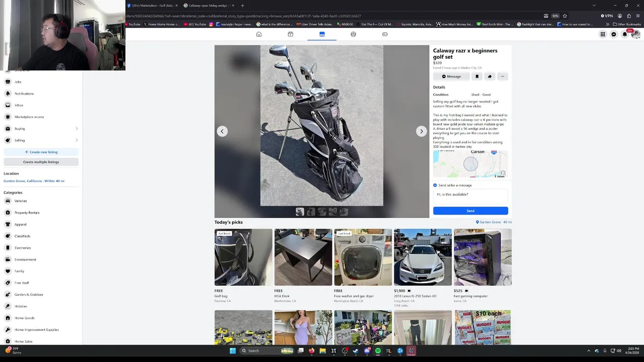The width and height of the screenshot is (644, 362).
Task: Open the Hobbies category
Action: 41,306
